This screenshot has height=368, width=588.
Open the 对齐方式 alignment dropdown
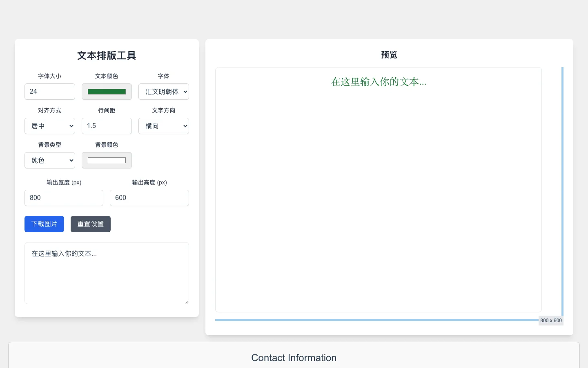[x=50, y=126]
